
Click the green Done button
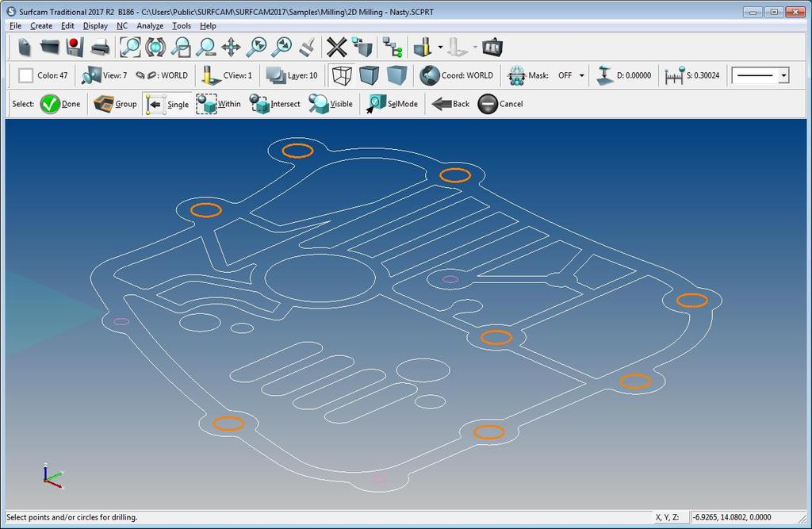click(60, 104)
